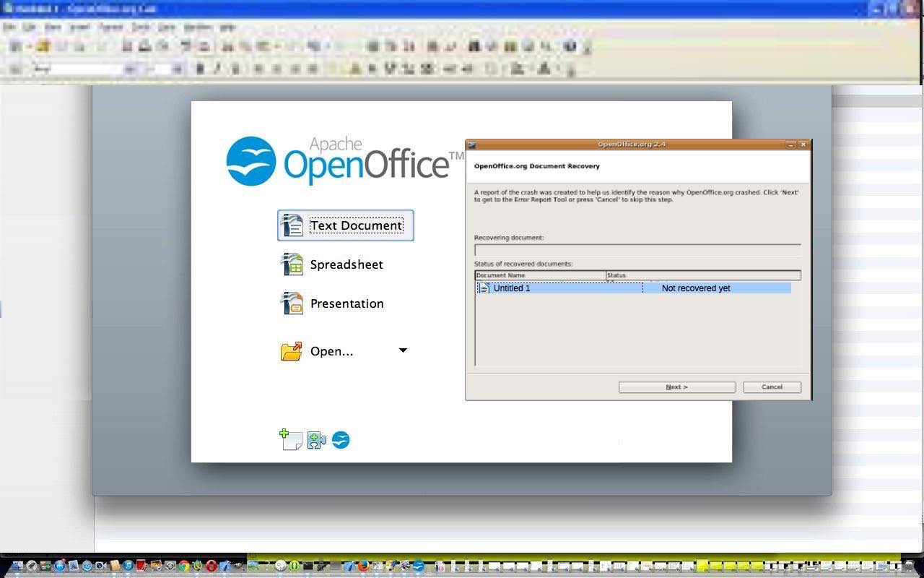Click the Open... button in Start Center
Screen dimensions: 924x578
[318, 351]
